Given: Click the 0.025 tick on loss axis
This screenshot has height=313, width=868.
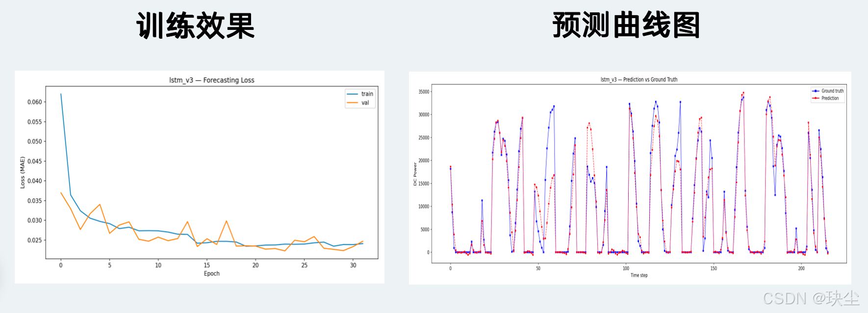Looking at the screenshot, I should click(35, 240).
